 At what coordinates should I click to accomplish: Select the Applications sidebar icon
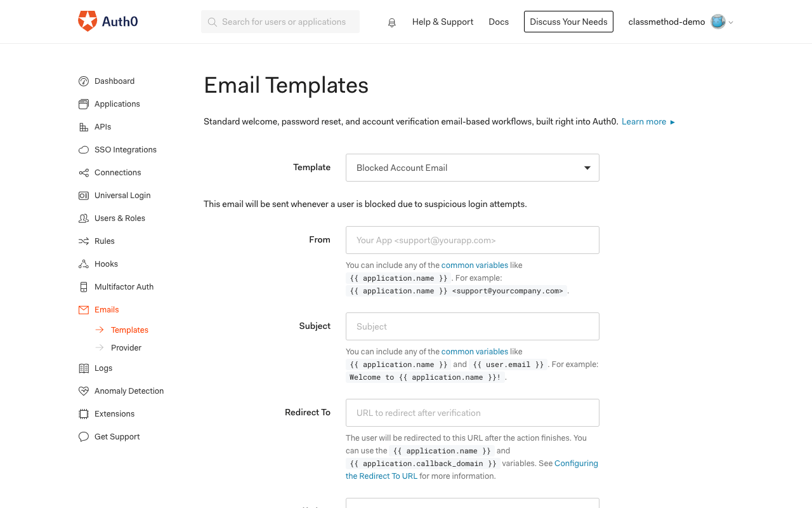[x=83, y=104]
